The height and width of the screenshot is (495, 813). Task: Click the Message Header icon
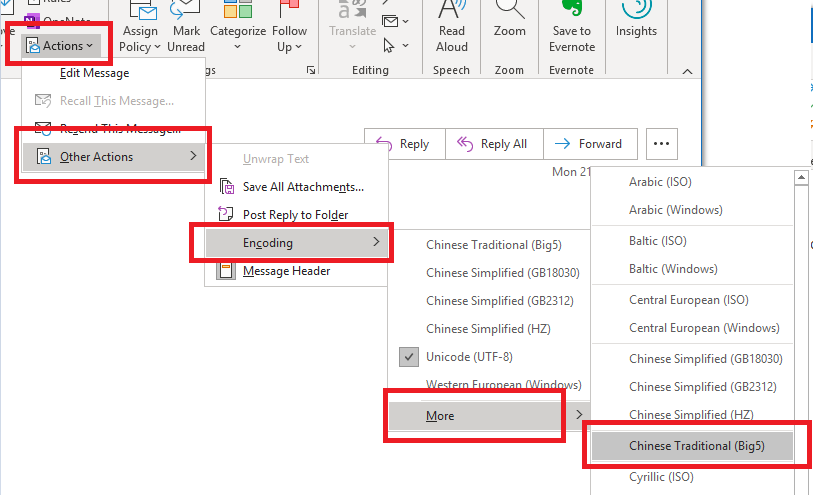(x=226, y=270)
